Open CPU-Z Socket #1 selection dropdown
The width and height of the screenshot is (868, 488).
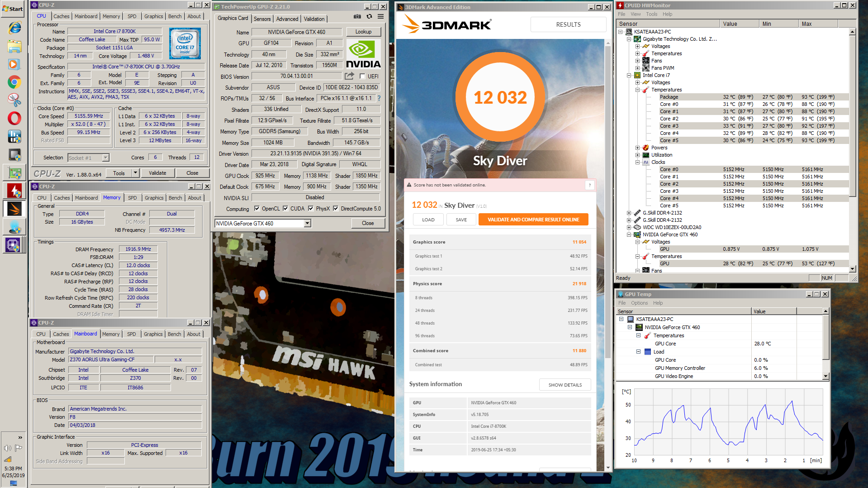click(105, 158)
